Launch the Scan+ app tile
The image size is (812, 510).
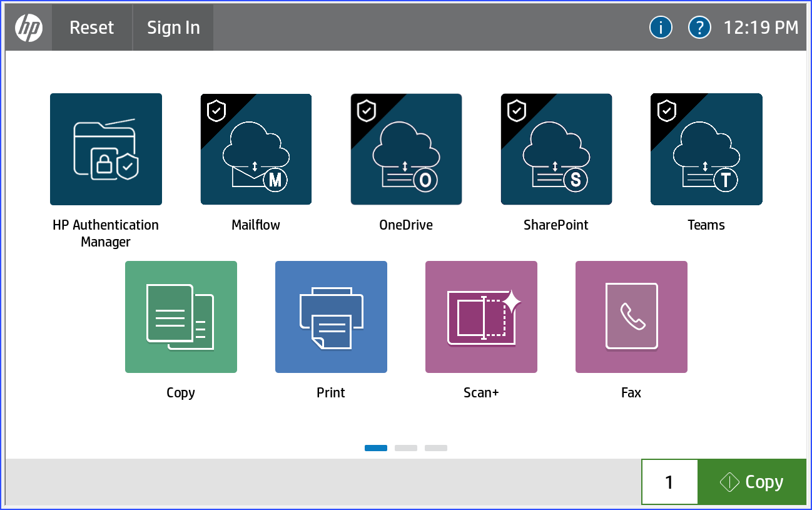click(x=481, y=317)
